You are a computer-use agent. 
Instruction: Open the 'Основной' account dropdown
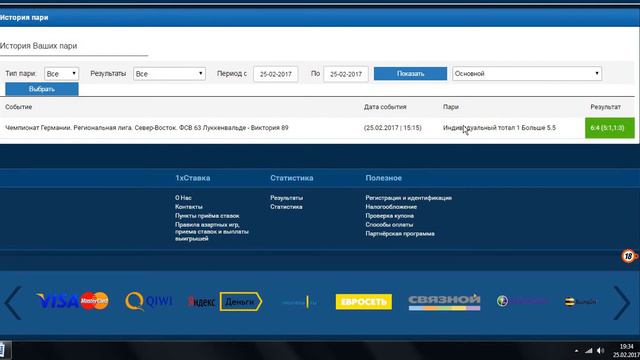pyautogui.click(x=527, y=73)
